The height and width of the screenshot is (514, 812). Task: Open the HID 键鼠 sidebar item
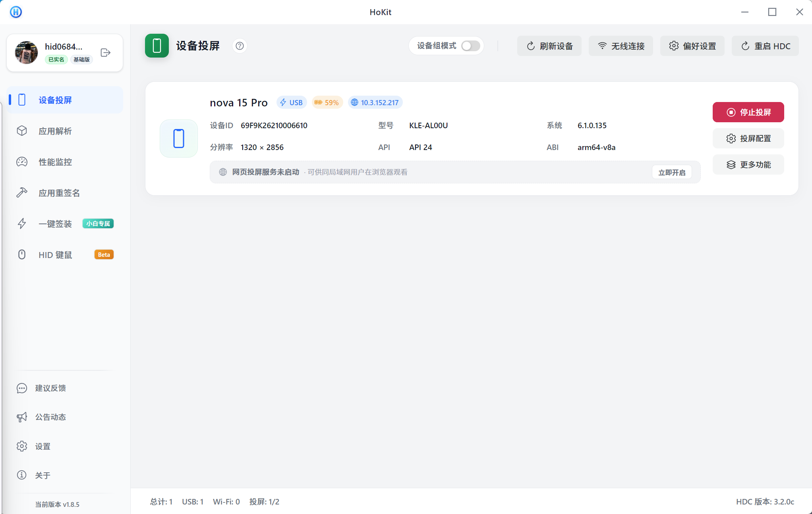65,255
